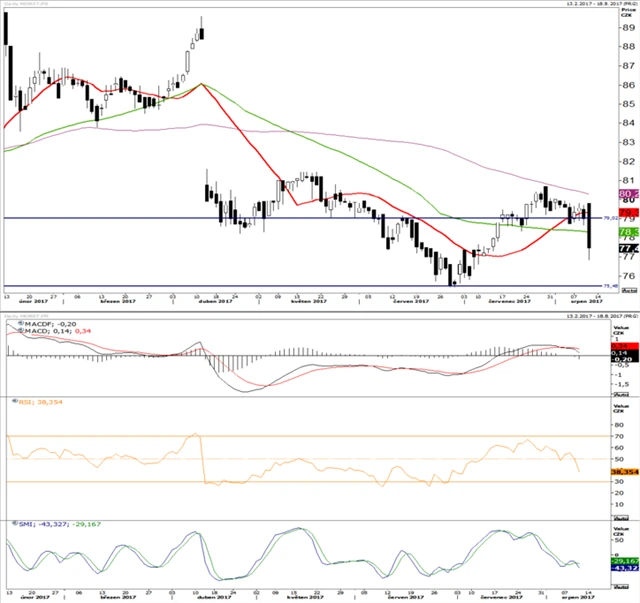Select the 75,48 support line label
Viewport: 640px width, 603px height.
click(610, 286)
